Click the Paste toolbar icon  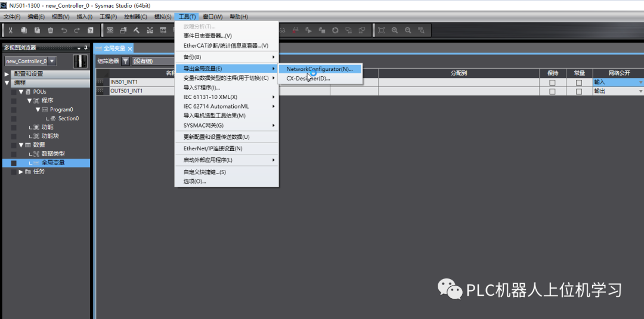pos(38,30)
